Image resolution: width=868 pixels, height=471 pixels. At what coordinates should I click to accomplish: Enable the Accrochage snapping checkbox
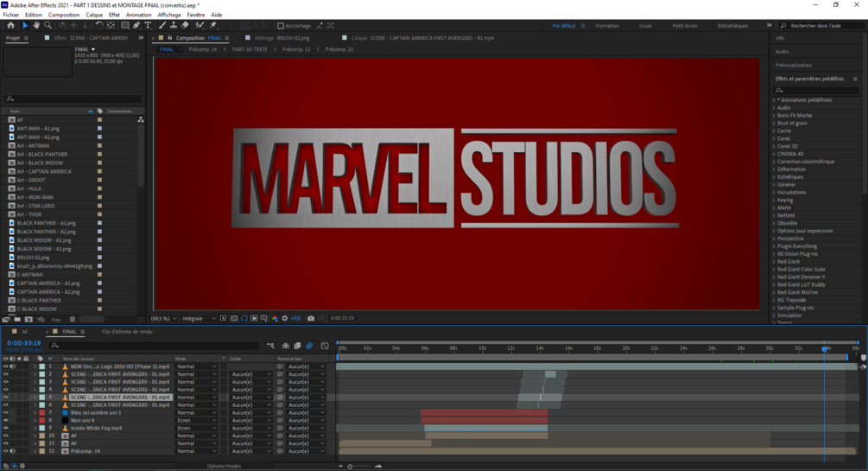click(281, 25)
